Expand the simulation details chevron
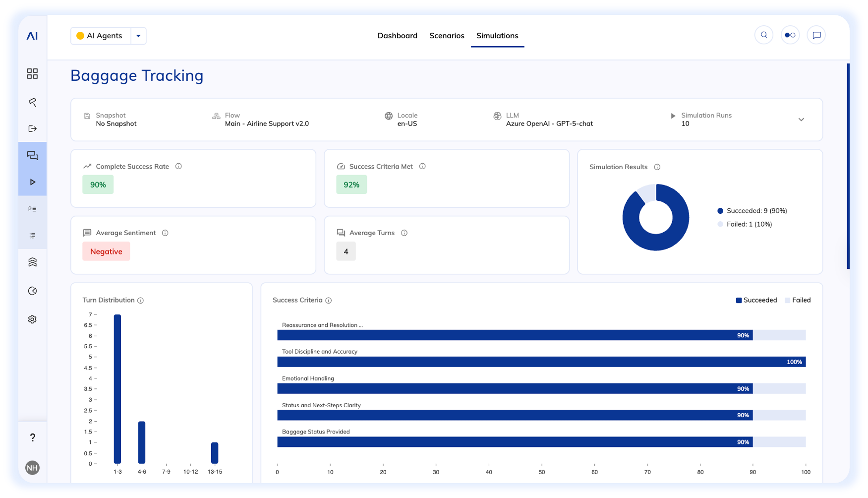This screenshot has width=868, height=498. click(x=801, y=120)
